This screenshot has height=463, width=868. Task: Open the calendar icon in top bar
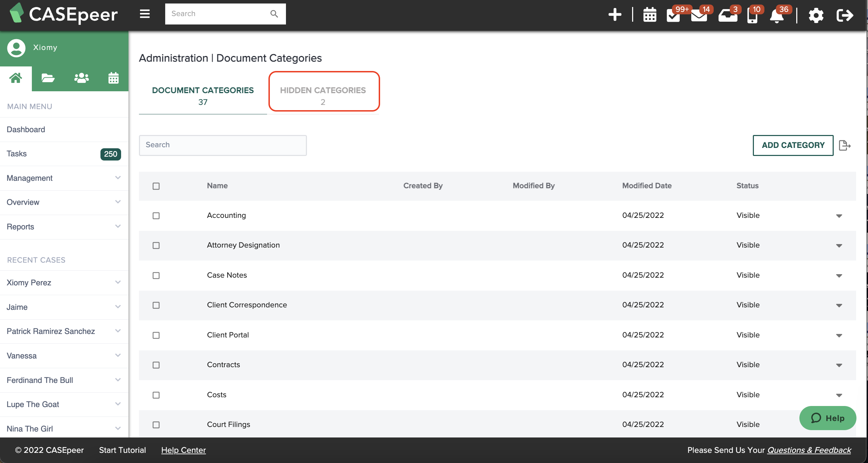click(650, 15)
